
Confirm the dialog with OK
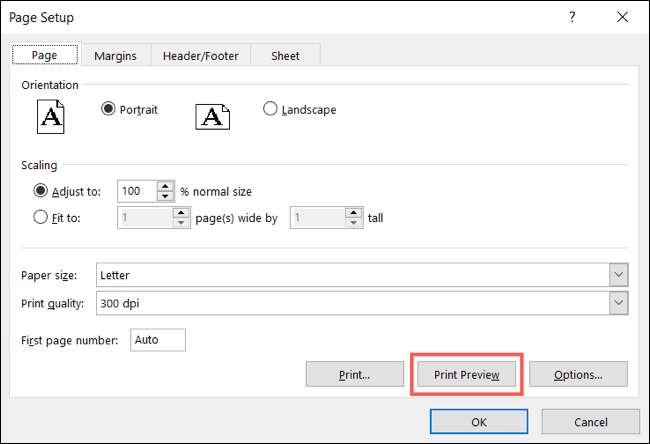pos(479,422)
